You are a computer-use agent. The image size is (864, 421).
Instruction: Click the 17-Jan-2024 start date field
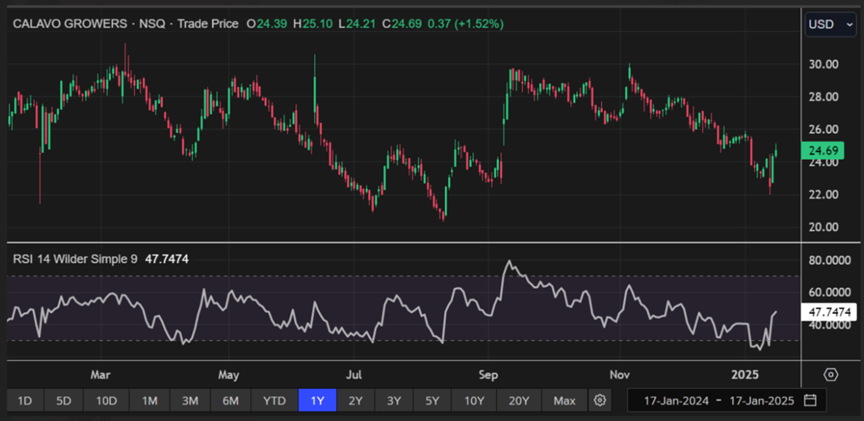677,401
